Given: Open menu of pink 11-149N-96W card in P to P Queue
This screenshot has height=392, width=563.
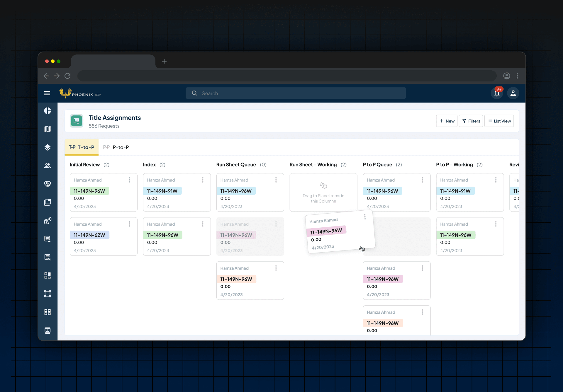Looking at the screenshot, I should [x=423, y=268].
